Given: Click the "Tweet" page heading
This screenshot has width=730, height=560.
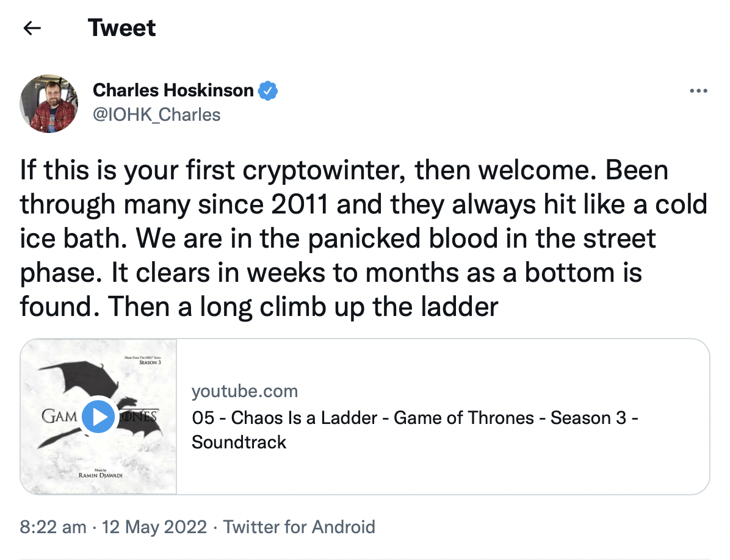Looking at the screenshot, I should point(121,28).
